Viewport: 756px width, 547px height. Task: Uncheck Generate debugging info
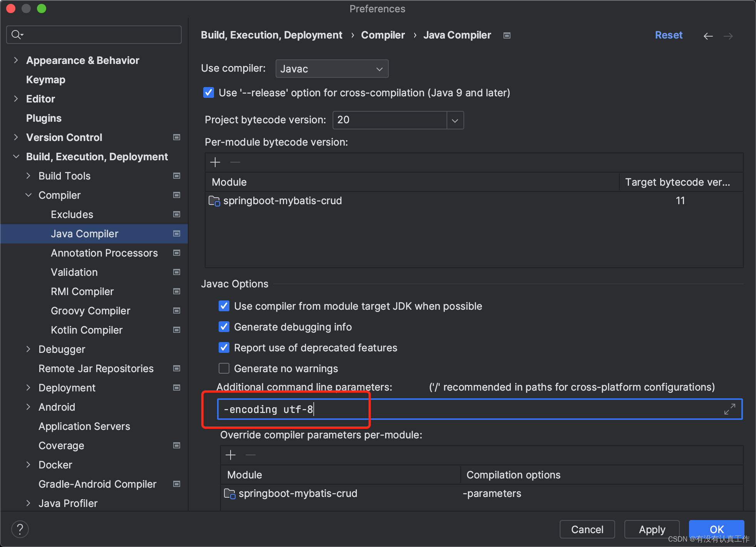[x=224, y=327]
